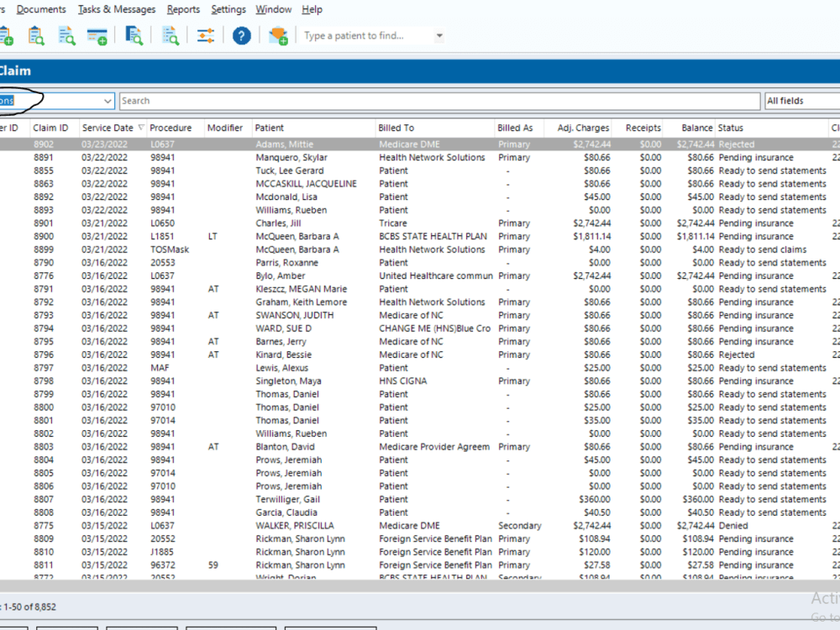Image resolution: width=840 pixels, height=630 pixels.
Task: Select patient Barnes, Jerry
Action: [x=281, y=341]
